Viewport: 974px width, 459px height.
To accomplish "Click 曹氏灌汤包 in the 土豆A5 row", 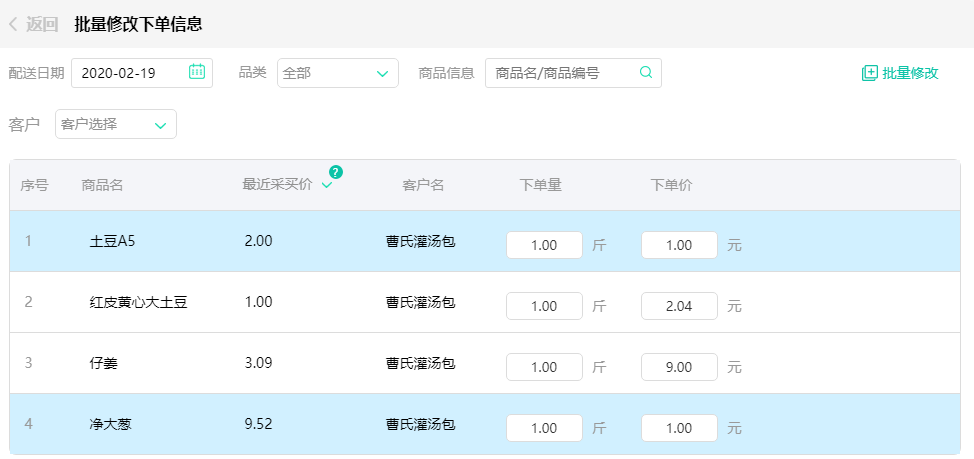I will tap(421, 241).
